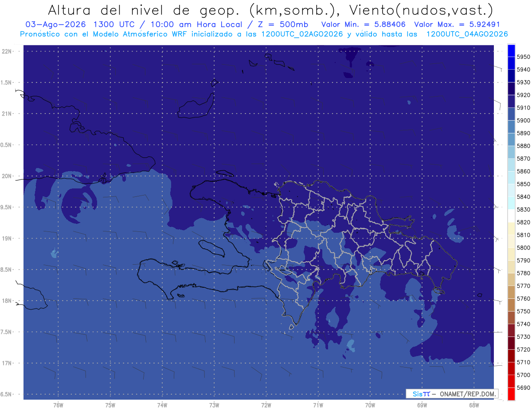The height and width of the screenshot is (411, 532).
Task: Click the '5790' colorbar value
Action: point(523,260)
